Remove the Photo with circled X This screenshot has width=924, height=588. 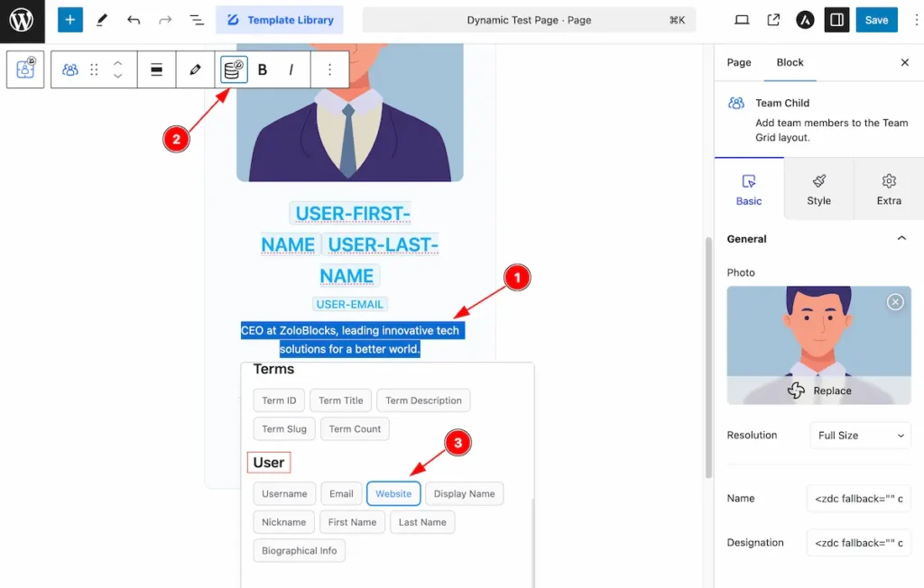click(x=895, y=302)
